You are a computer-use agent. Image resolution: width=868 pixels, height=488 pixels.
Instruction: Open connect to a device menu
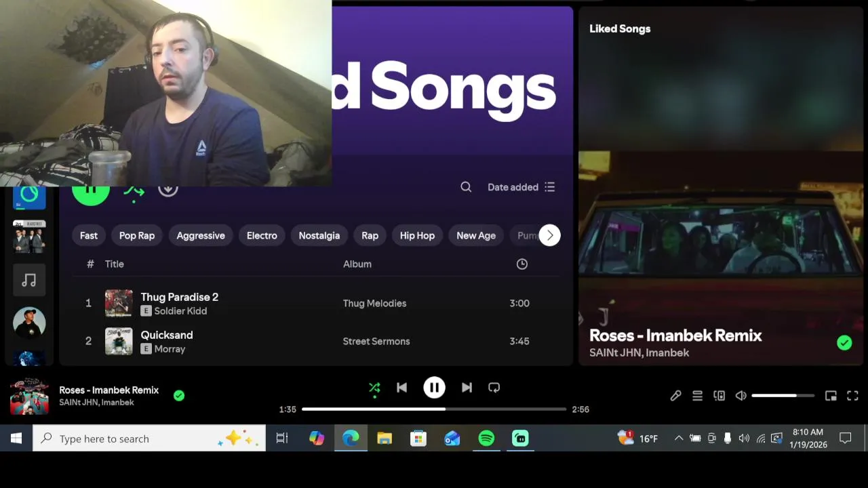pyautogui.click(x=719, y=396)
